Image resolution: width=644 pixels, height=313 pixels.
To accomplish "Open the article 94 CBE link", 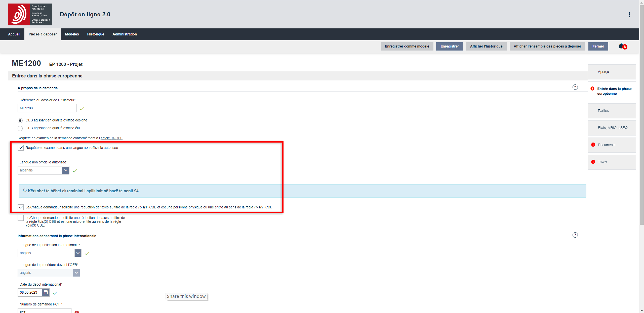I will (x=111, y=138).
